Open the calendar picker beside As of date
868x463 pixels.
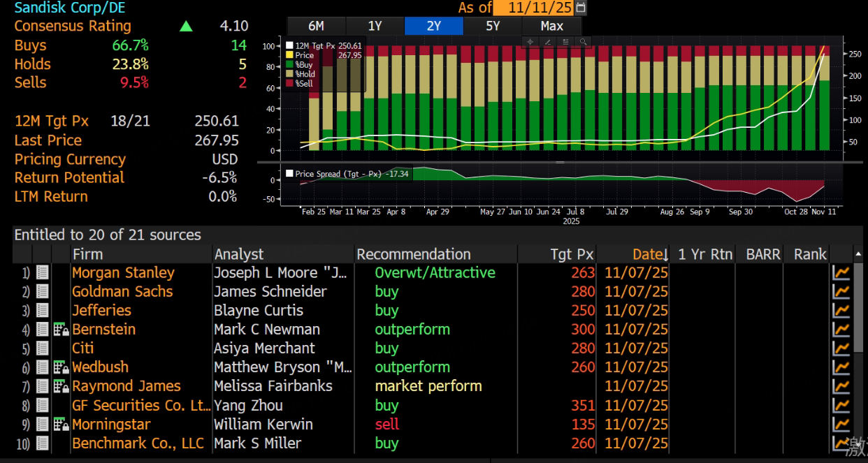pyautogui.click(x=580, y=8)
